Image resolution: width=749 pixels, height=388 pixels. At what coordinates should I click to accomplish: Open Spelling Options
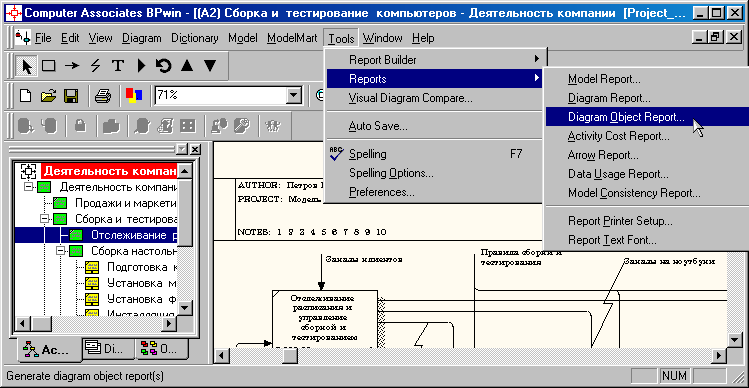435,173
